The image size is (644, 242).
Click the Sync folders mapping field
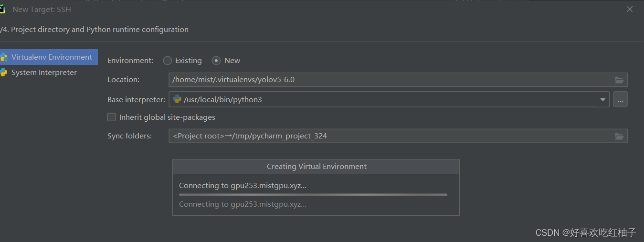click(398, 136)
